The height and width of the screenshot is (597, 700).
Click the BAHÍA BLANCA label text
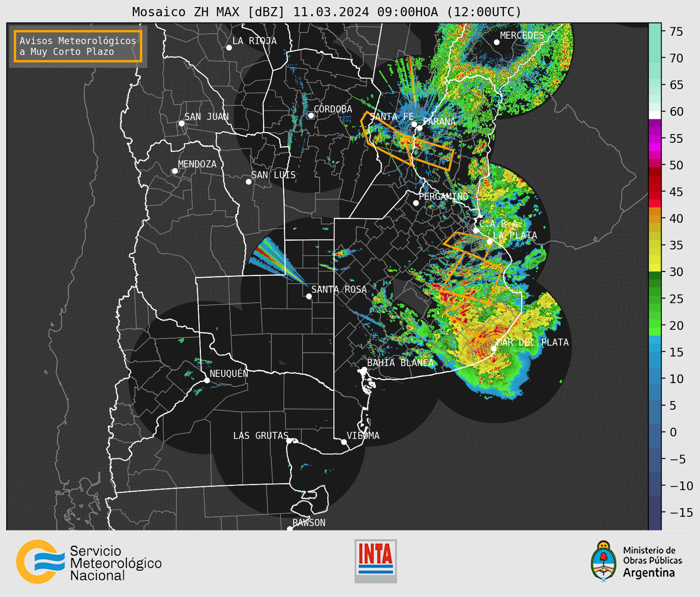pos(400,362)
